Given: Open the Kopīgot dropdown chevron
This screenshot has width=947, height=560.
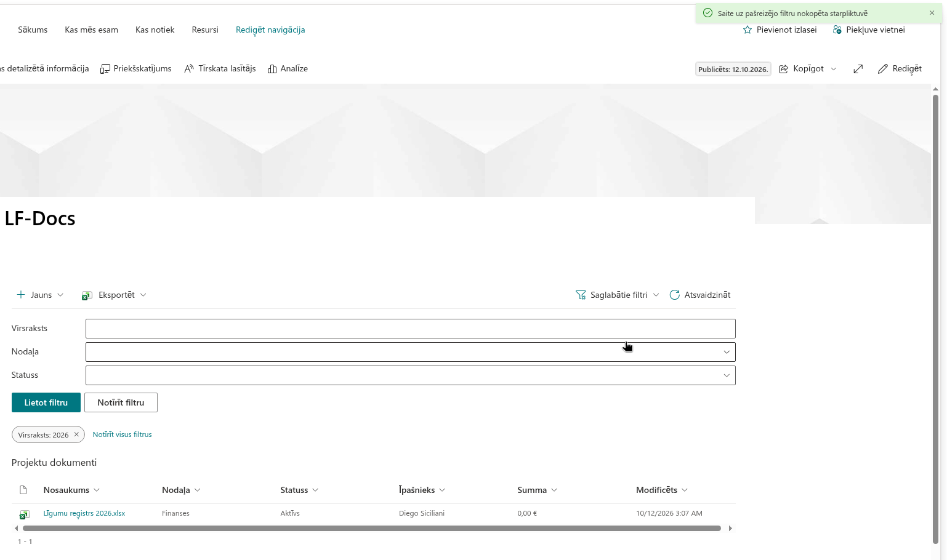Looking at the screenshot, I should pyautogui.click(x=834, y=69).
